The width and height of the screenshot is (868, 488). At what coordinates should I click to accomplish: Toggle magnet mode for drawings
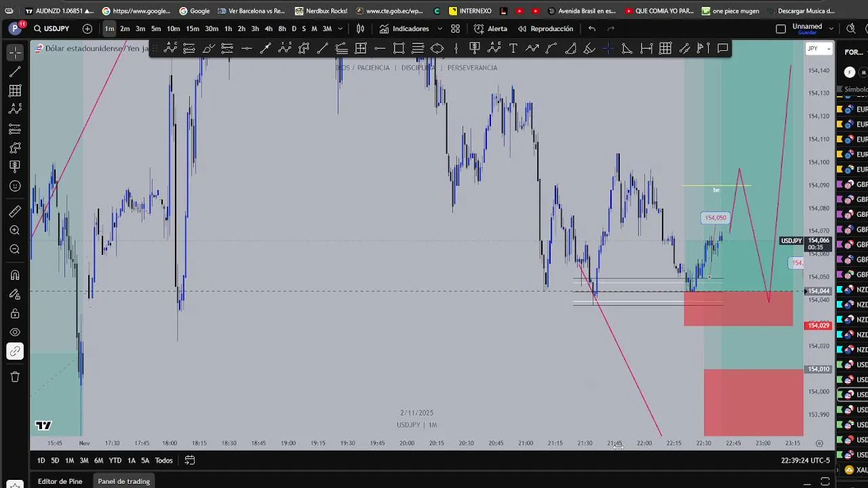click(x=15, y=275)
